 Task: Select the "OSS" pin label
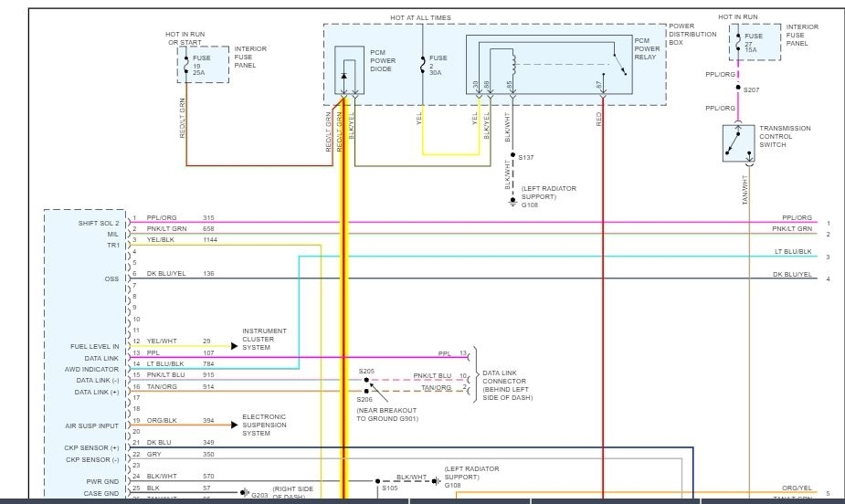click(x=111, y=278)
